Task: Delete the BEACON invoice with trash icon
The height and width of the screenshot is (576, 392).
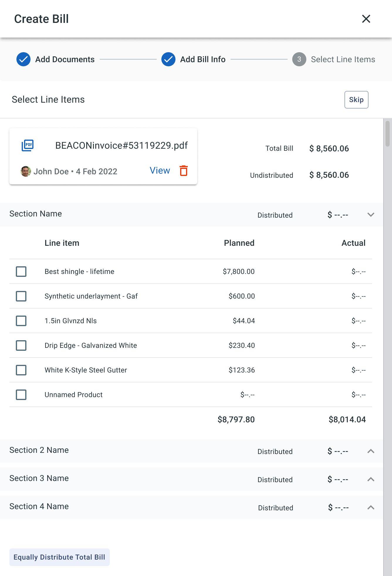Action: pyautogui.click(x=184, y=171)
